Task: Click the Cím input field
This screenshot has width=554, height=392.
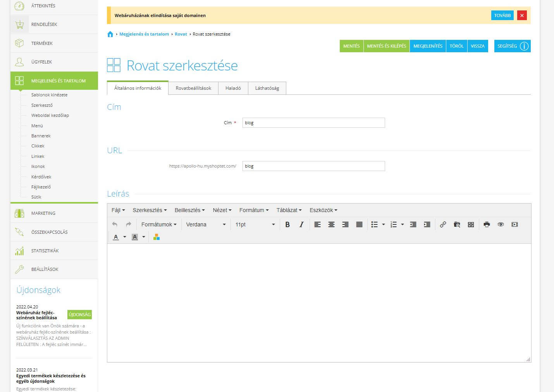Action: [313, 123]
